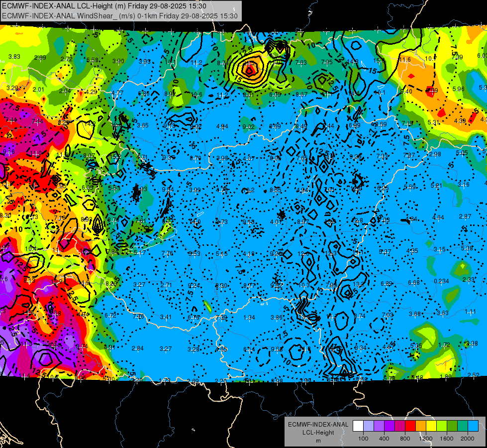Click the 1200 tick label in the legend
The width and height of the screenshot is (487, 448).
[x=426, y=439]
